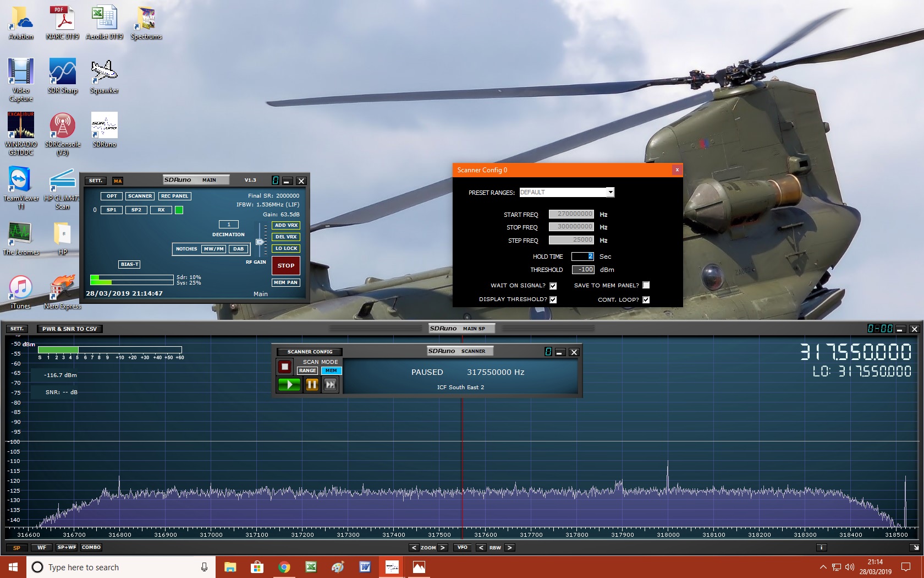
Task: Select the SP display mode tab
Action: click(x=16, y=548)
